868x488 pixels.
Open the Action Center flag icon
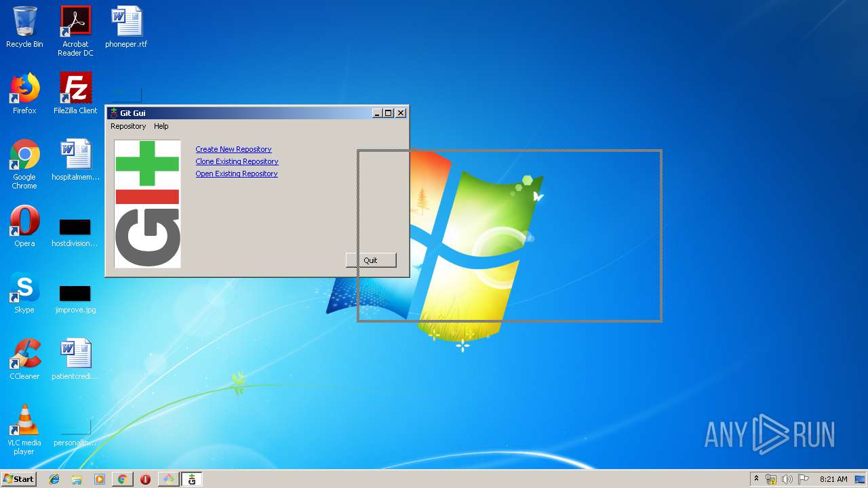pos(804,479)
